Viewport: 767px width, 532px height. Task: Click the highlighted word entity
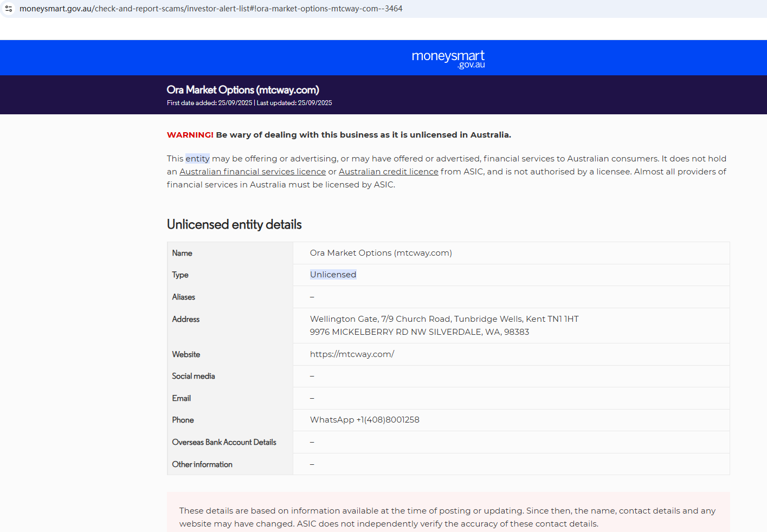(x=197, y=159)
